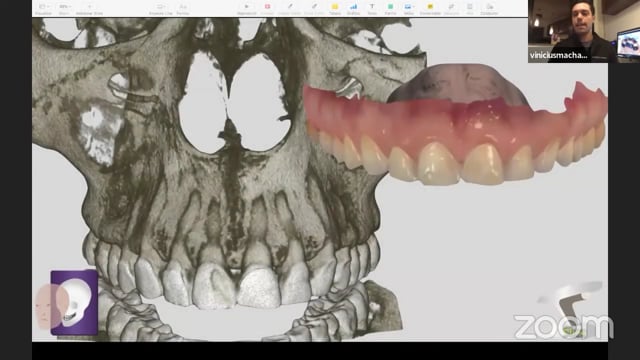This screenshot has height=360, width=640.
Task: Open the View dropdown in the toolbar
Action: 43,7
